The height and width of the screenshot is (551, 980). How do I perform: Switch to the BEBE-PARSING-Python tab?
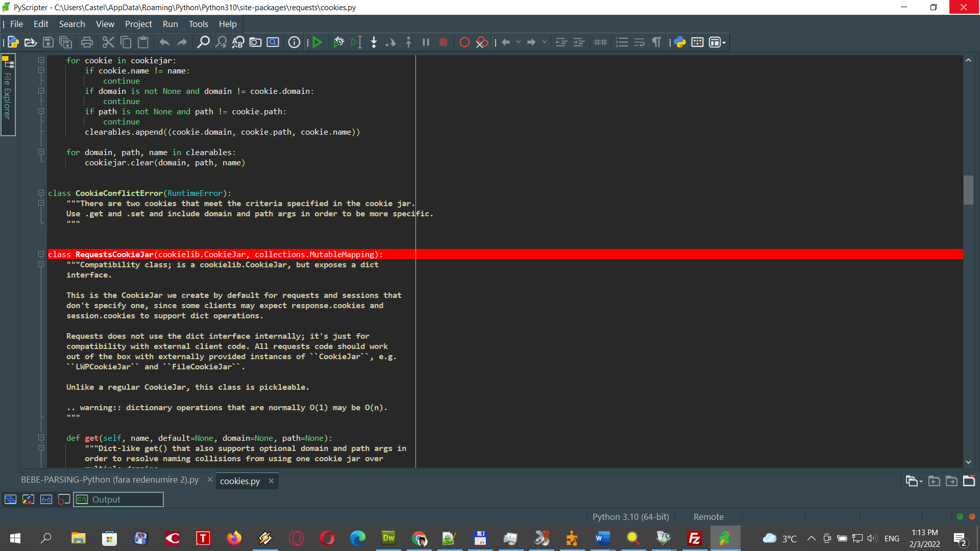(x=110, y=480)
